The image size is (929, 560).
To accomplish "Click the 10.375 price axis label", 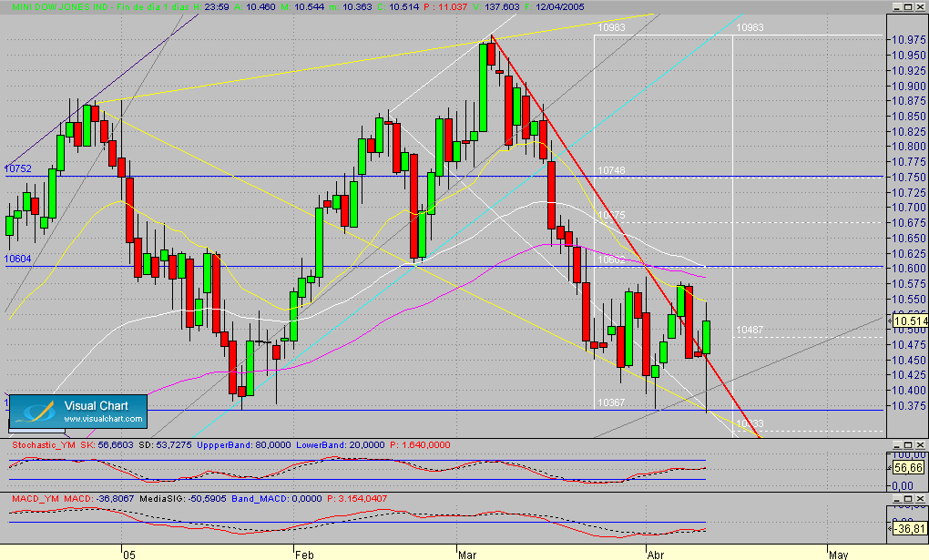I will point(908,405).
